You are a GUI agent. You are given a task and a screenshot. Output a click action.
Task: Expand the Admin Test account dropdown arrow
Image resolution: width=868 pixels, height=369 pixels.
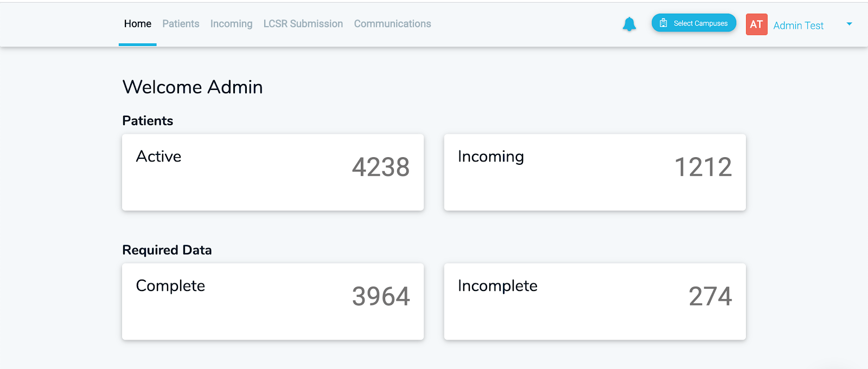[849, 24]
